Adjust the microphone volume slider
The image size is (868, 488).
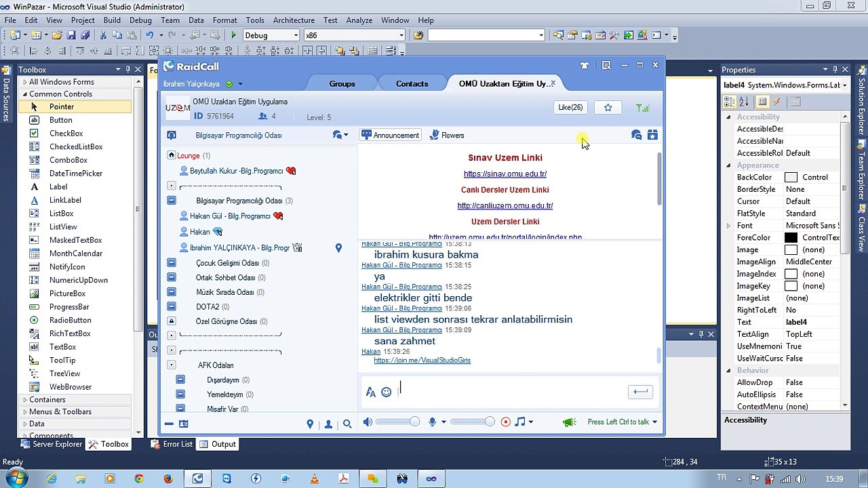tap(473, 422)
